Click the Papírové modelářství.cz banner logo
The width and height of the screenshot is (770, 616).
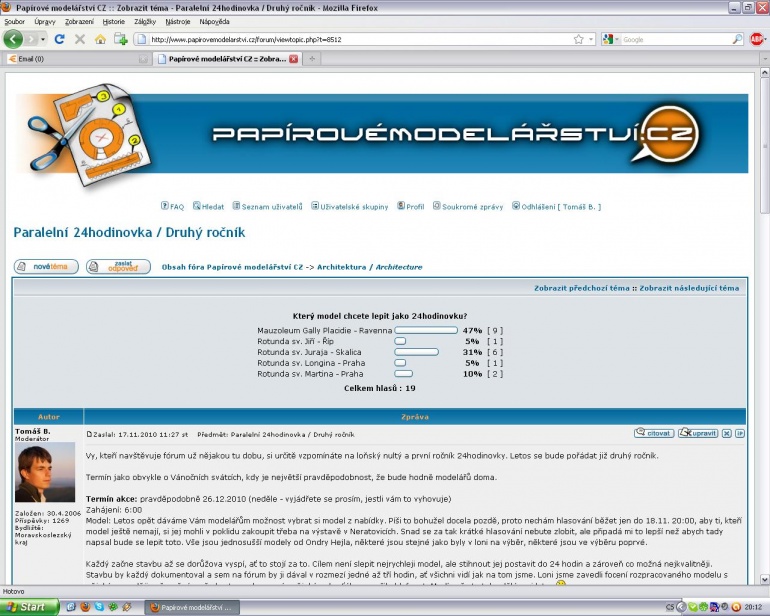[455, 134]
